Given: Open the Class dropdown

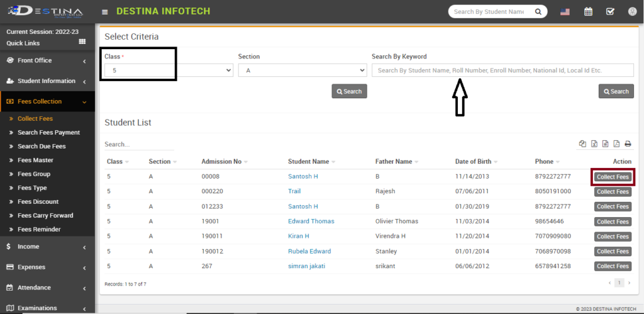Looking at the screenshot, I should [x=168, y=70].
